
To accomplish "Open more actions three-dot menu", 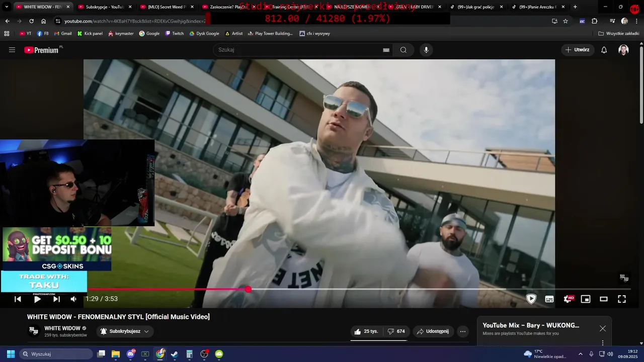I will click(463, 331).
